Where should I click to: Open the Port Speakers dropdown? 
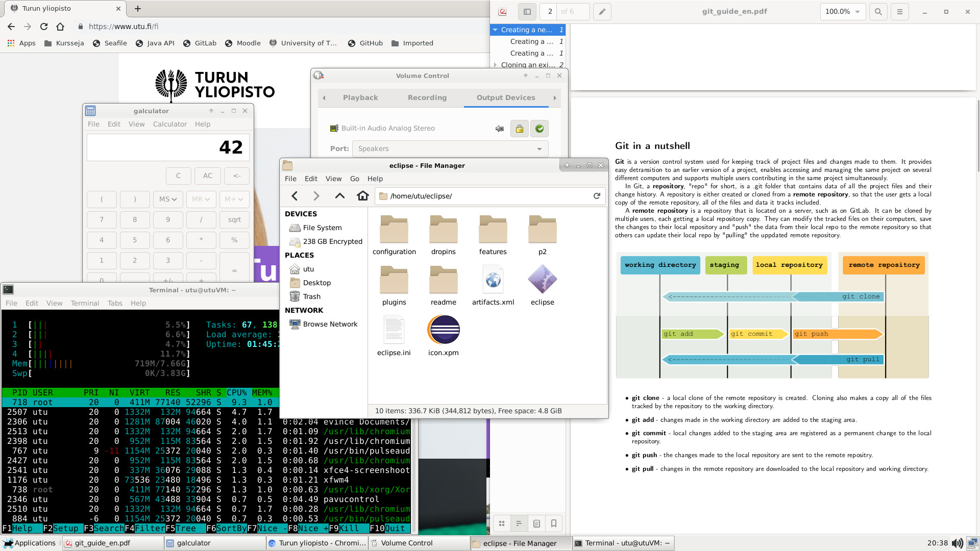coord(450,149)
